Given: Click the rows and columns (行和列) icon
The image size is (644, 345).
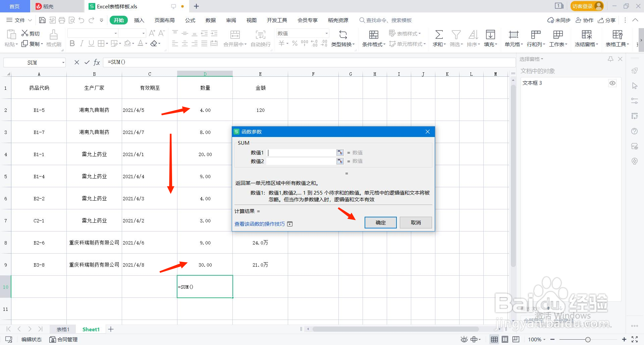Looking at the screenshot, I should (x=536, y=34).
